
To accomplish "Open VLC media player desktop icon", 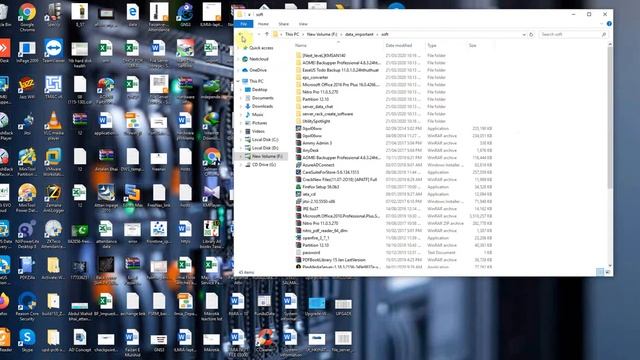I will [x=53, y=126].
